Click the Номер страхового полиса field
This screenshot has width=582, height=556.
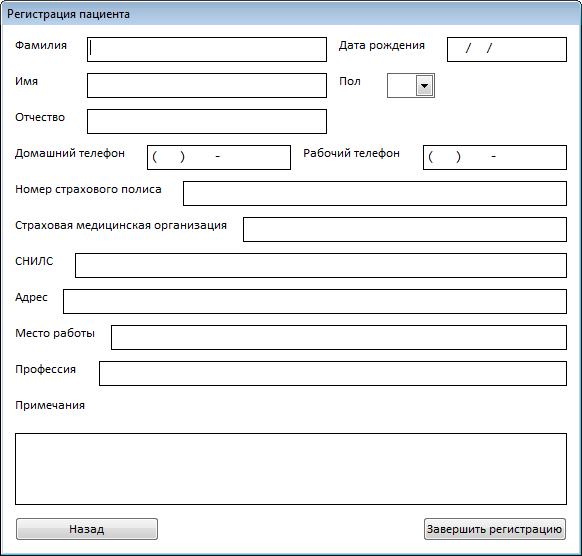click(x=375, y=193)
